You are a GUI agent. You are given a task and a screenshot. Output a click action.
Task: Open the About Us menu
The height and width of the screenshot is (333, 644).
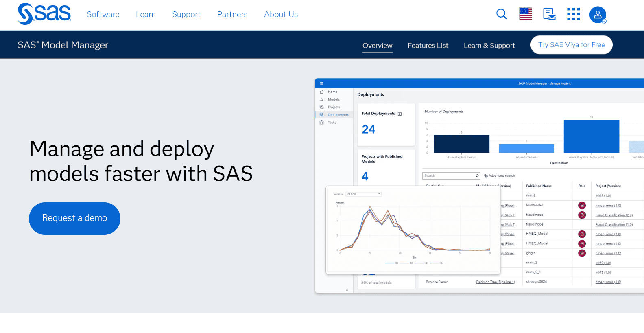click(x=281, y=14)
